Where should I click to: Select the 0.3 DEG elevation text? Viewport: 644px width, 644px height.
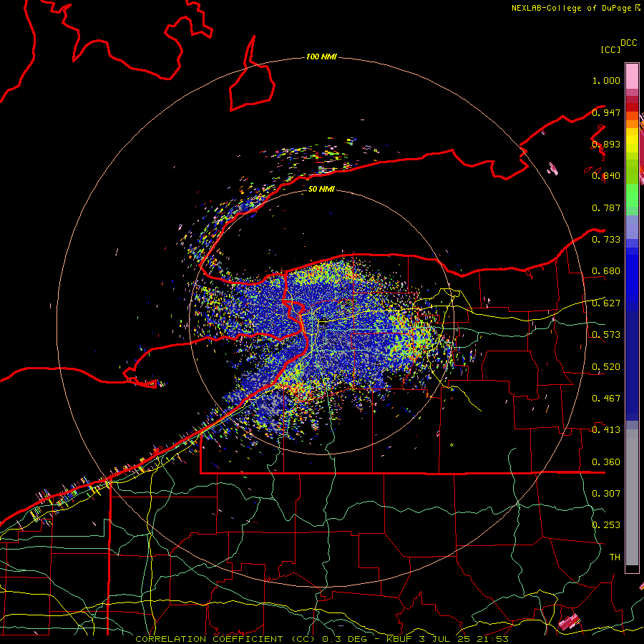[344, 639]
